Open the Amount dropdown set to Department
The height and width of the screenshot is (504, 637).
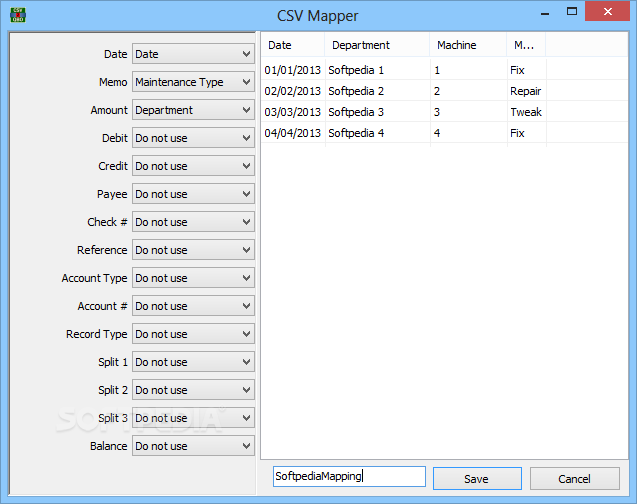point(193,110)
